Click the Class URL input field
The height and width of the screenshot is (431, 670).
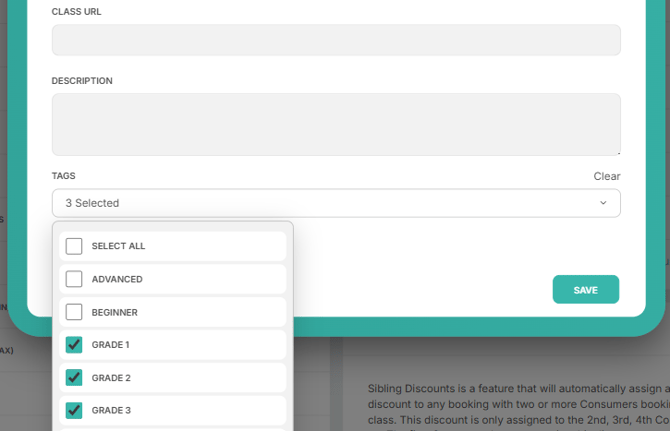coord(336,40)
